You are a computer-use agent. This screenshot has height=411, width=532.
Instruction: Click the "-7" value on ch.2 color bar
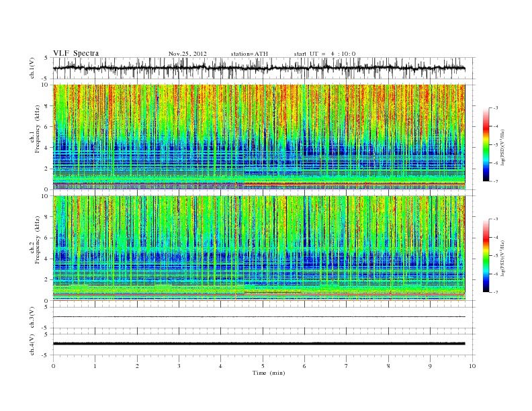[495, 292]
